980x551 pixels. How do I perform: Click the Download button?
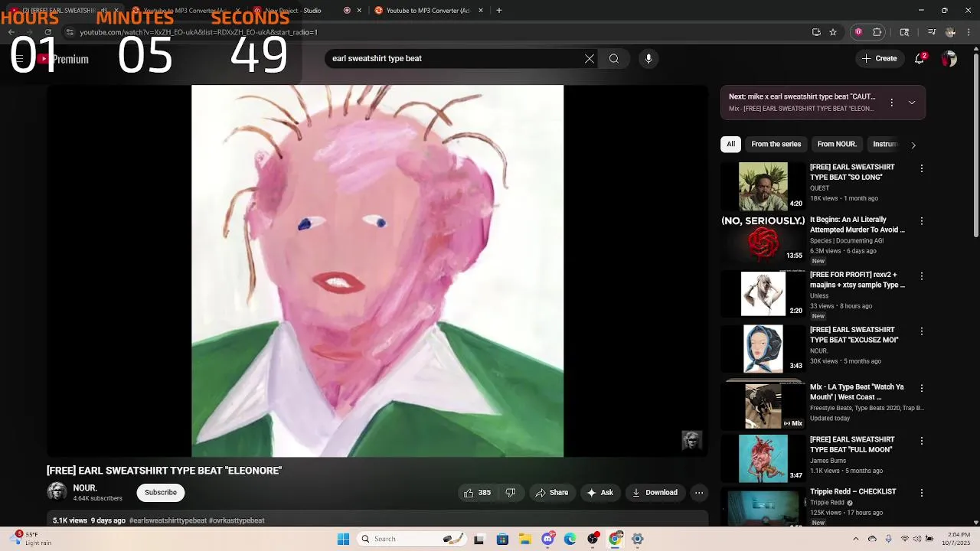(x=655, y=493)
